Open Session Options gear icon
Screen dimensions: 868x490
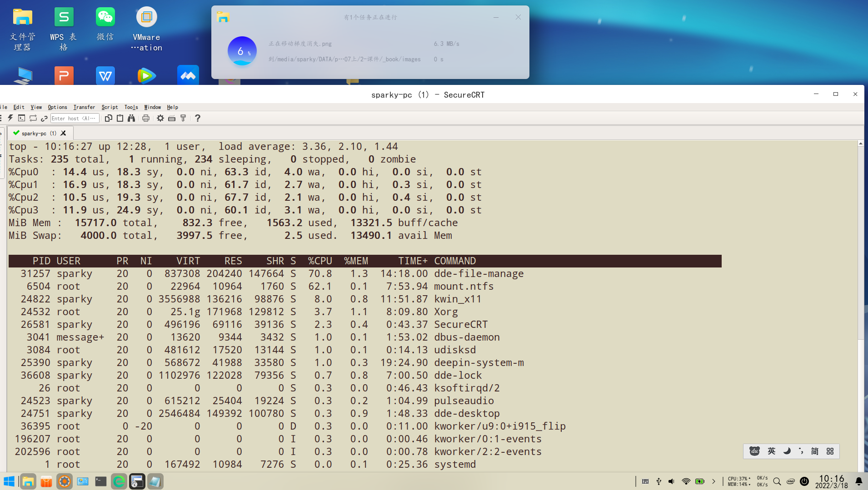(160, 118)
